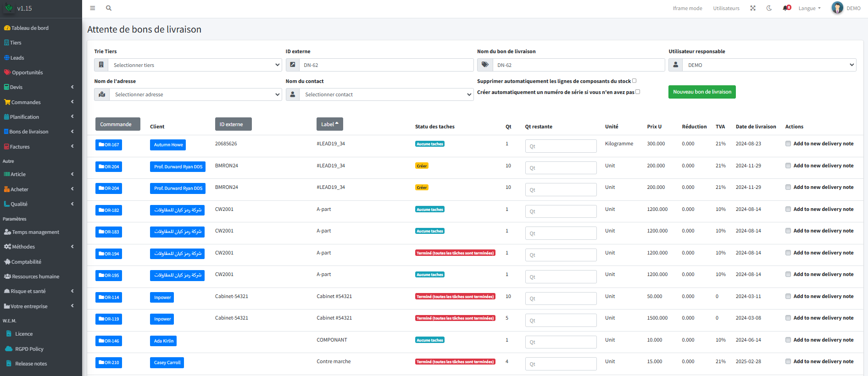Click the edit icon beside ID externe
This screenshot has height=376, width=868.
click(293, 65)
